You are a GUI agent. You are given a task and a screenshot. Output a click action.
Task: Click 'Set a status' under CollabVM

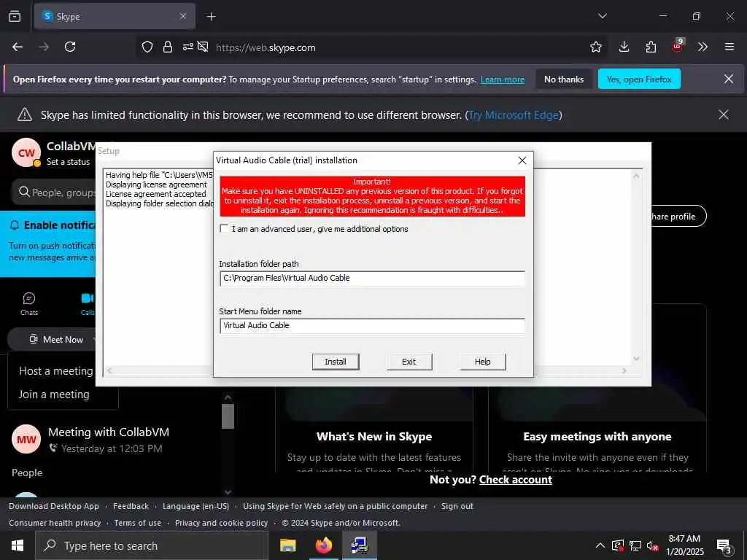coord(68,162)
